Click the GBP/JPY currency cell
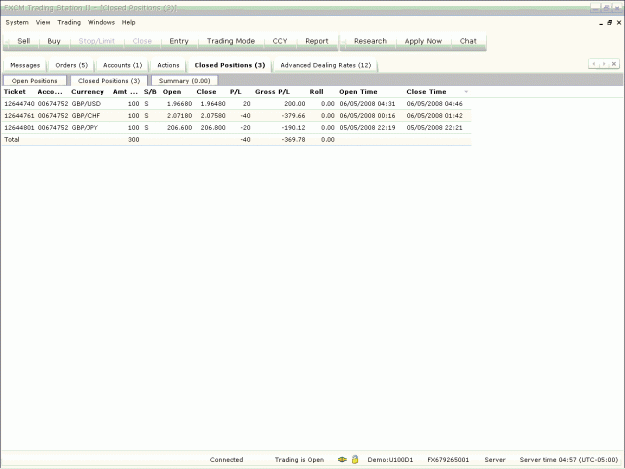 (85, 128)
